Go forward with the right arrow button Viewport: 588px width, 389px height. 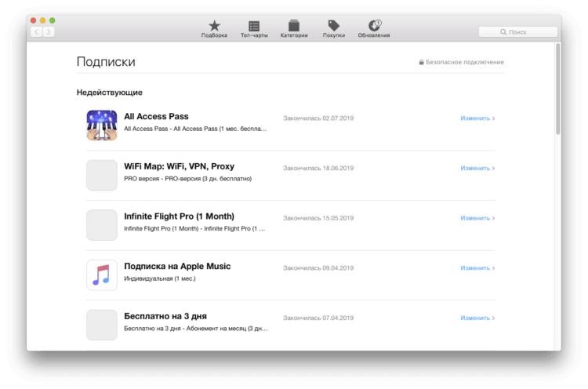pos(49,32)
